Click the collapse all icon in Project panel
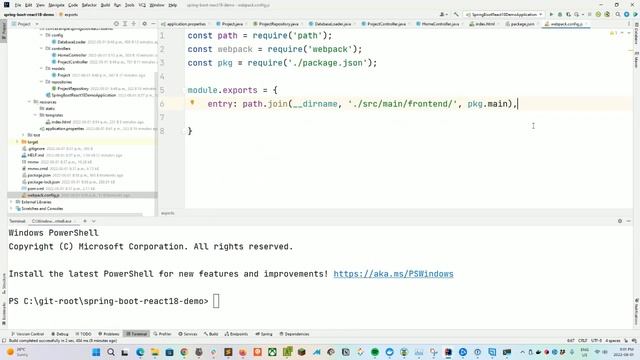Screen dimensions: 640x360 133,24
